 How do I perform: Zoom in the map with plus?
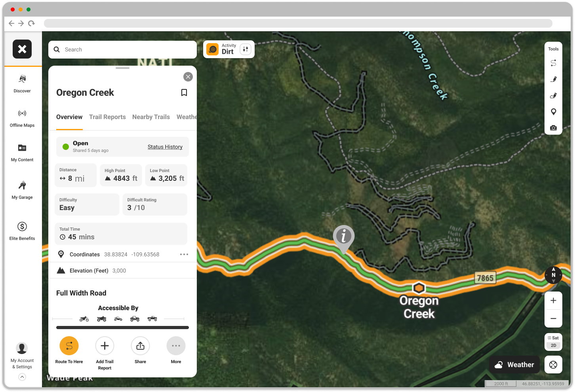click(554, 301)
